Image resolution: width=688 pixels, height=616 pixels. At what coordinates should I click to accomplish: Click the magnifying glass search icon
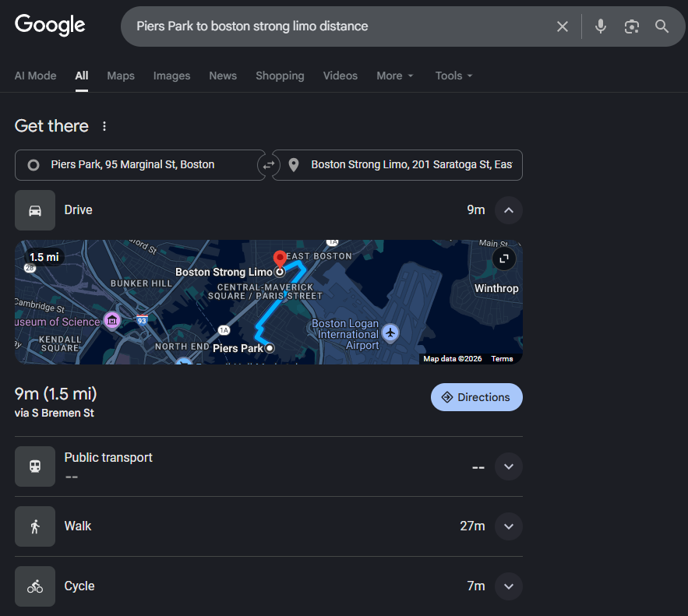click(x=662, y=26)
